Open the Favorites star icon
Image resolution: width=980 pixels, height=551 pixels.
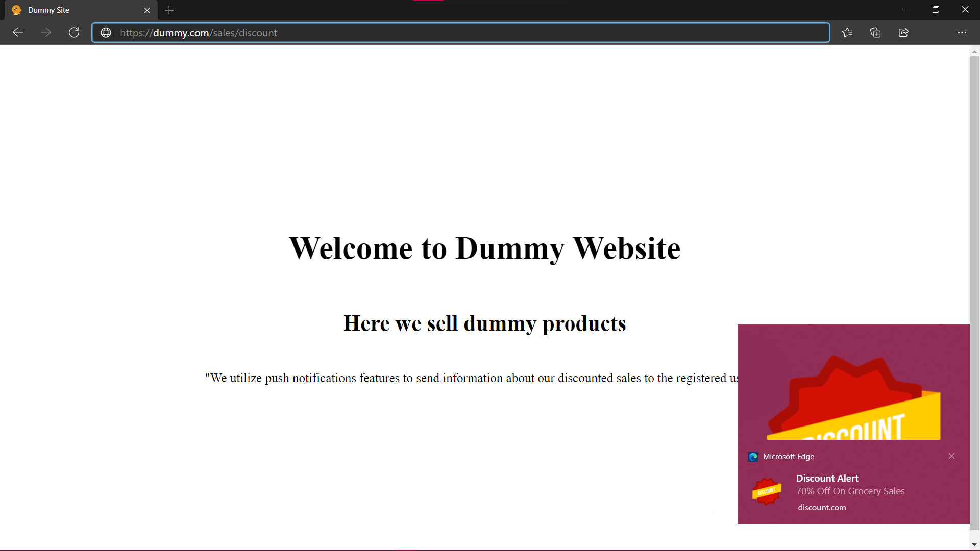point(847,33)
